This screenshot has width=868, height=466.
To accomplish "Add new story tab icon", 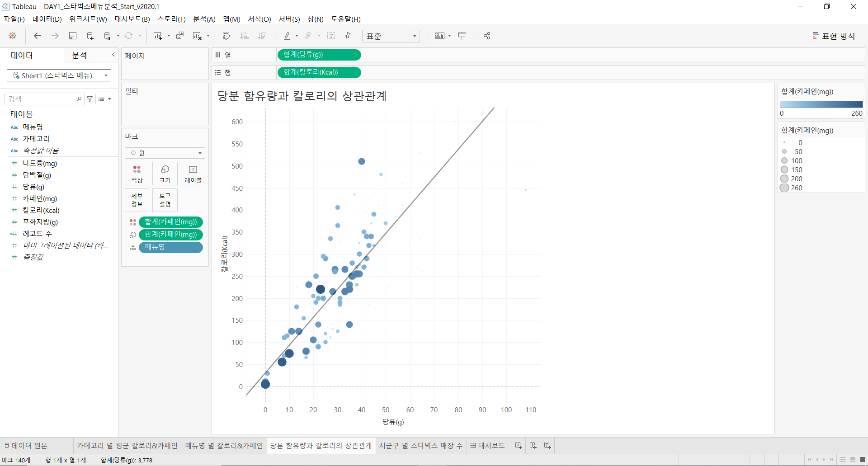I will click(x=547, y=446).
